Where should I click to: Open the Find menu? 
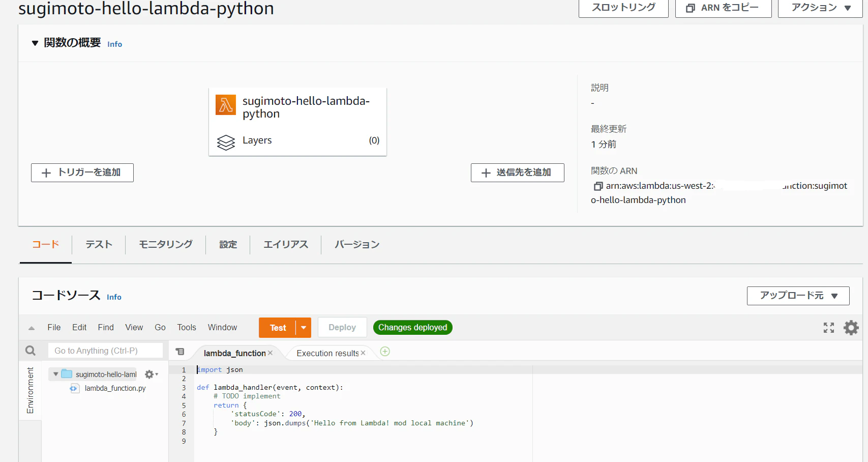tap(106, 328)
